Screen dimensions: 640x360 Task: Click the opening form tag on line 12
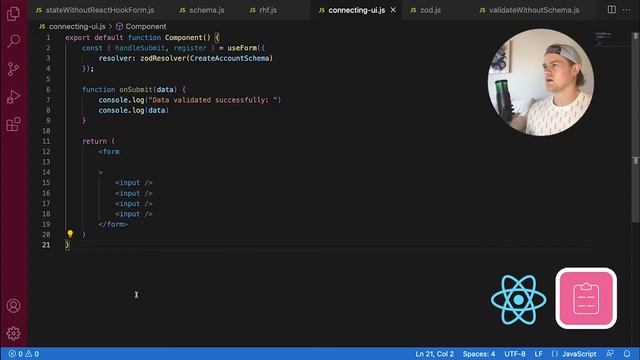tap(109, 151)
